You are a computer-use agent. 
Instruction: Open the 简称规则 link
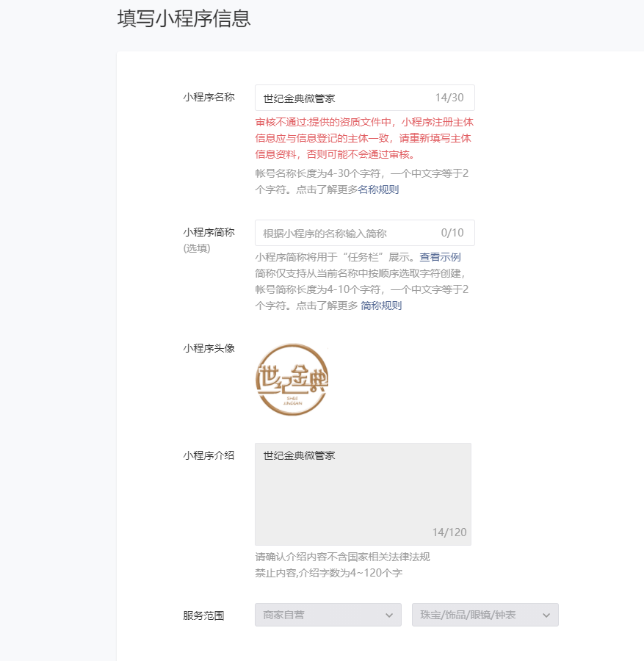(x=381, y=306)
